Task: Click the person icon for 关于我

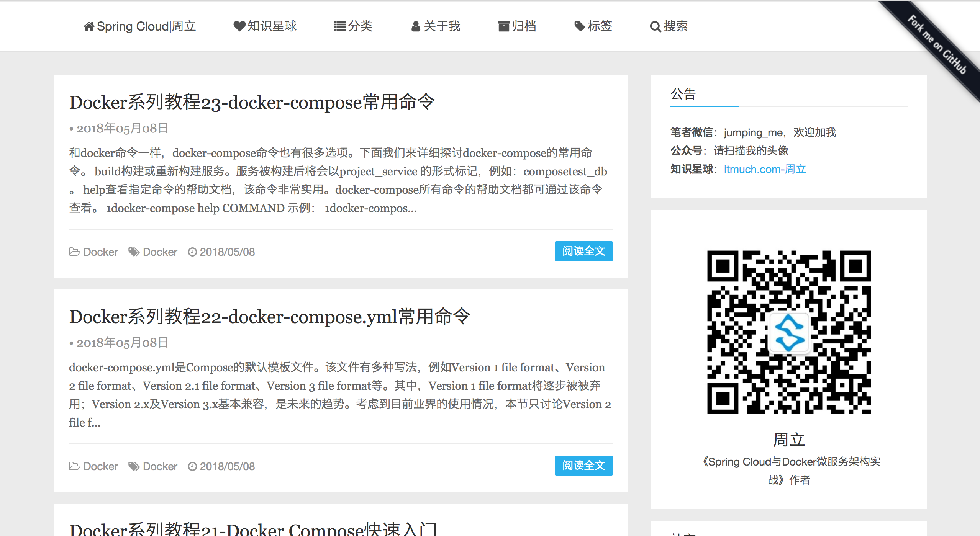Action: click(x=416, y=26)
